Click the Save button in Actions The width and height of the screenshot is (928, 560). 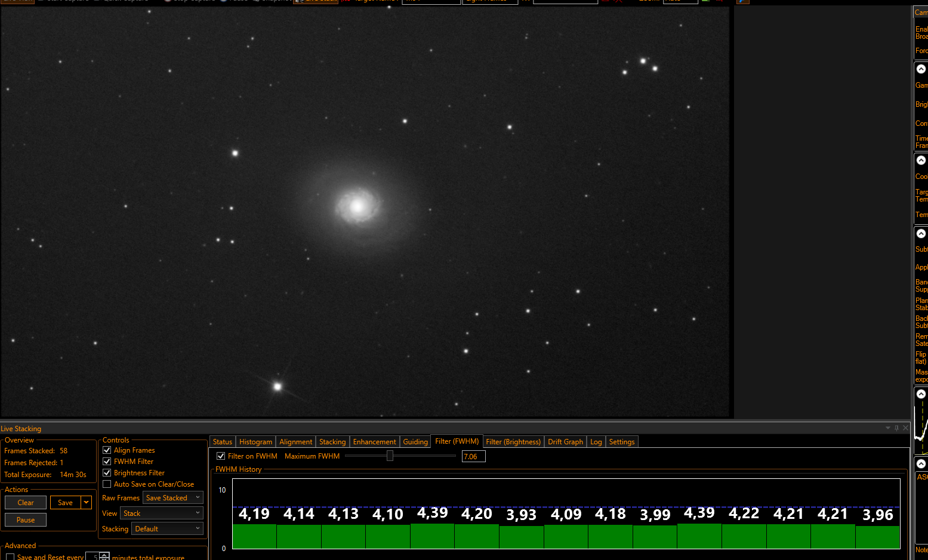(66, 503)
